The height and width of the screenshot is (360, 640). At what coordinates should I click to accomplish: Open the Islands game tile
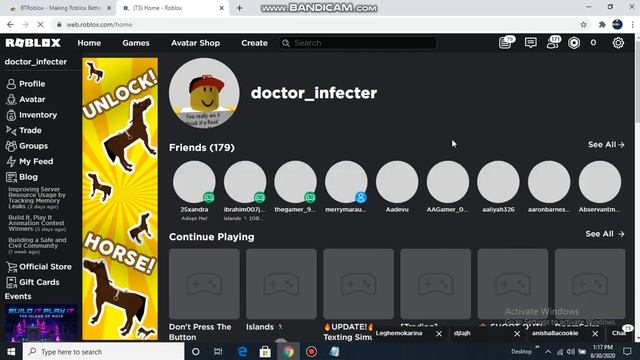tap(281, 284)
